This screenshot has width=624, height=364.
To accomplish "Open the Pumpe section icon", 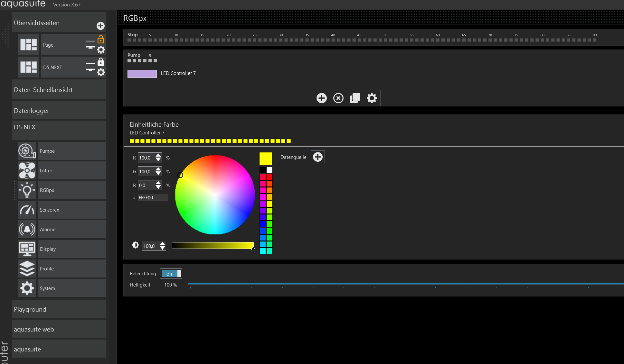I will click(x=27, y=151).
